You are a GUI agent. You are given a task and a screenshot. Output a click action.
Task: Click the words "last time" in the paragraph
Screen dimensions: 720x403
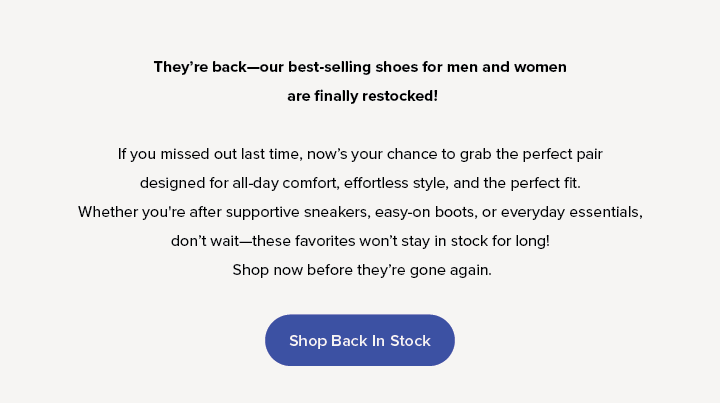click(271, 154)
